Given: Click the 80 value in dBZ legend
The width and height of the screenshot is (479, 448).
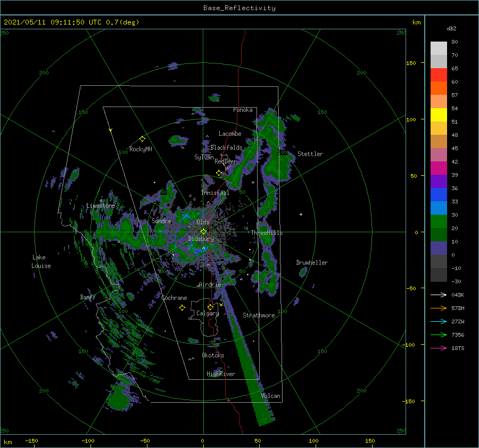Looking at the screenshot, I should (455, 42).
